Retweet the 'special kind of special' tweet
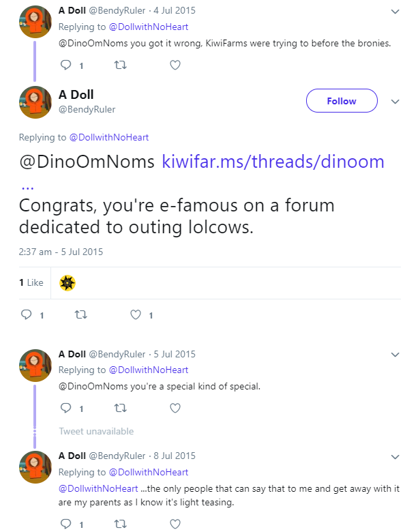420x532 pixels. 120,408
